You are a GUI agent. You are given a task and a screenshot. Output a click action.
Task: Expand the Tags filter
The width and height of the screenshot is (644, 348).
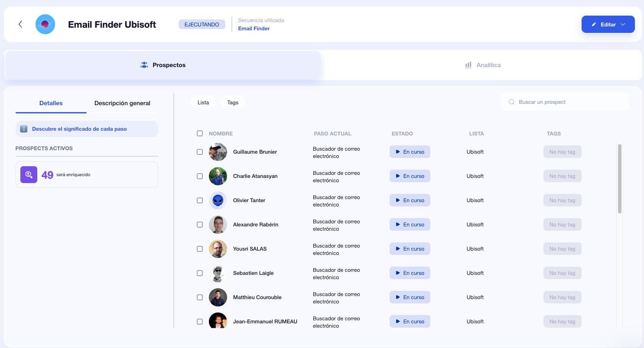tap(233, 103)
